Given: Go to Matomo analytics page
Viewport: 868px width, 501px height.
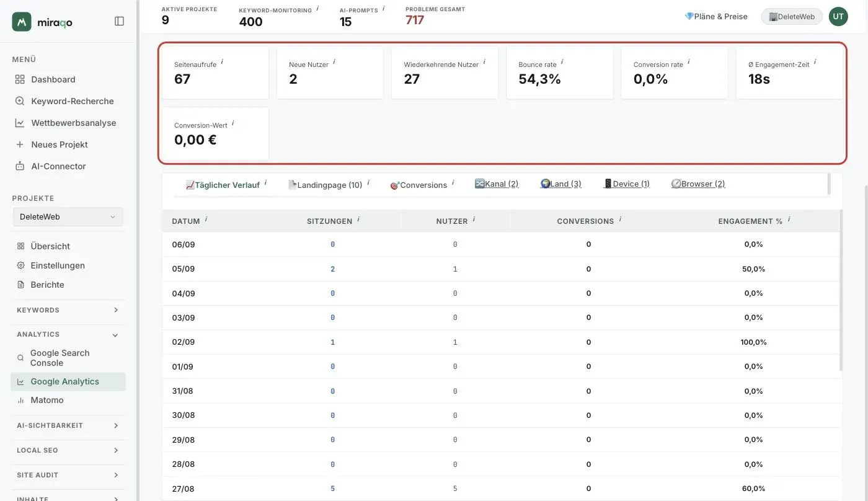Looking at the screenshot, I should coord(47,401).
